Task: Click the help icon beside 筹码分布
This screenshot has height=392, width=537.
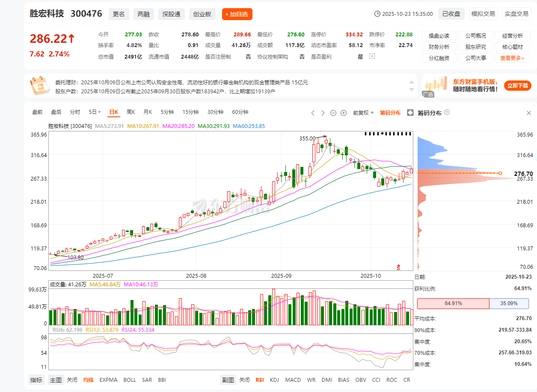Action: 447,113
